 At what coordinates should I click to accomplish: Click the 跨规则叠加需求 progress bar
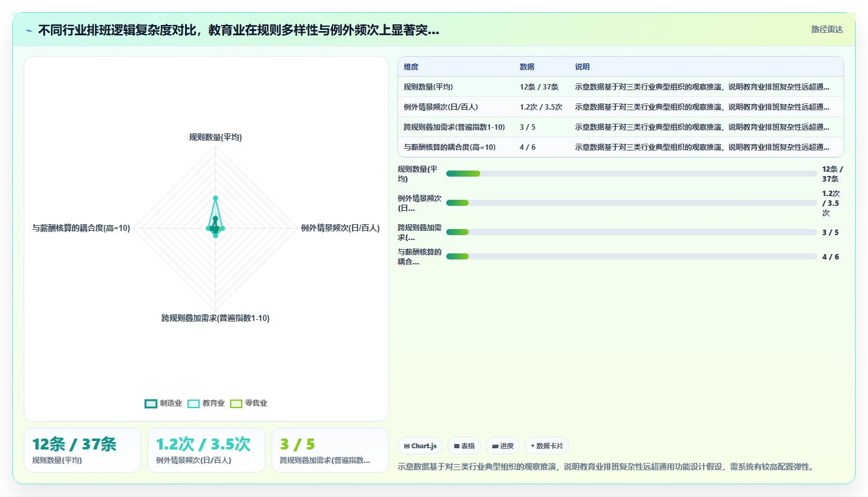tap(632, 232)
